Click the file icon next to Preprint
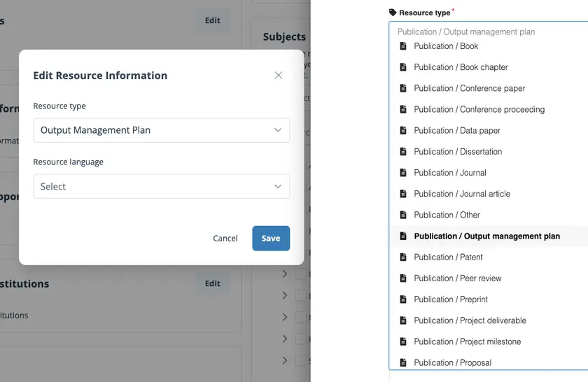Viewport: 588px width, 382px height. (x=403, y=299)
